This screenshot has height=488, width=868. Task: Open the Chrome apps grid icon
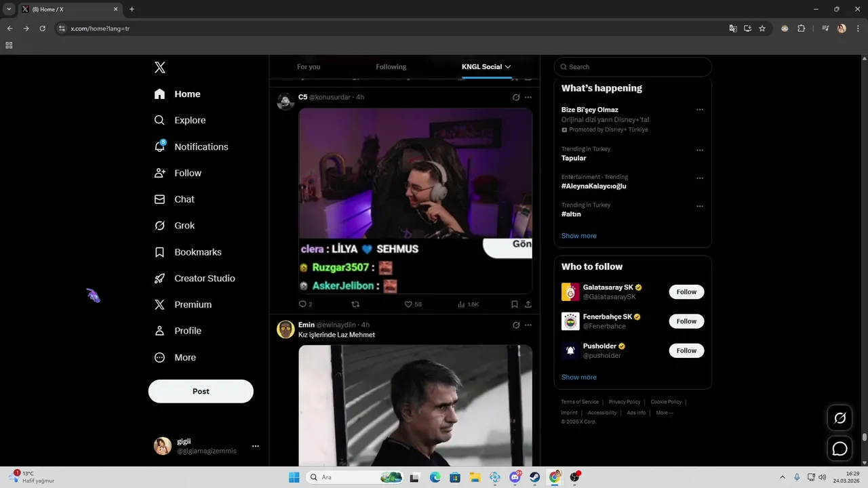9,45
